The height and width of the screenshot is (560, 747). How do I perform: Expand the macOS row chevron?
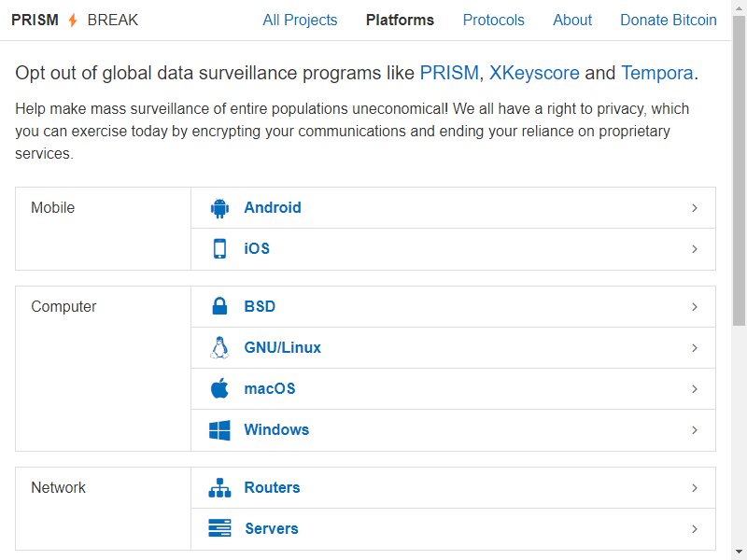coord(695,389)
